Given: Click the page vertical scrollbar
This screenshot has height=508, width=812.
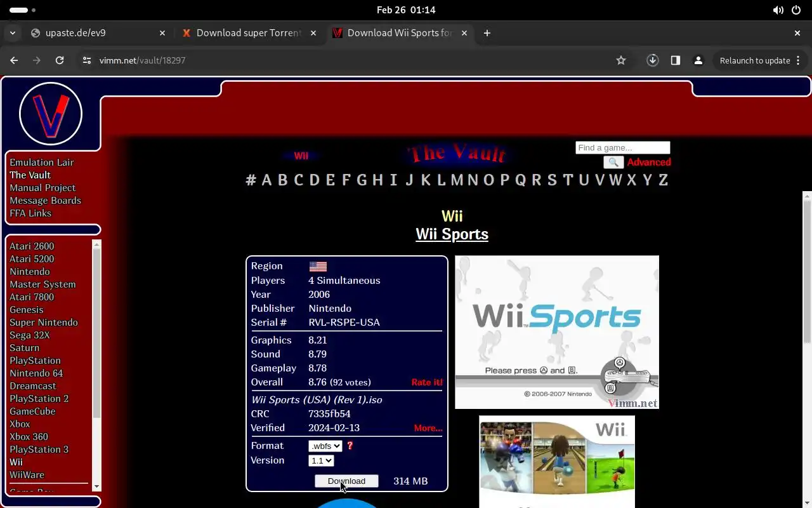Looking at the screenshot, I should pos(807,273).
